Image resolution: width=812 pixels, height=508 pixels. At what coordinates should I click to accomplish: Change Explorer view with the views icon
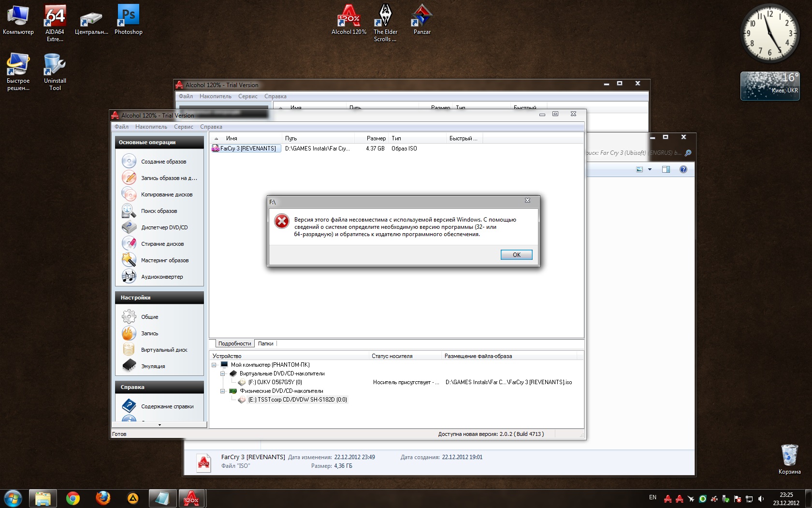[639, 169]
